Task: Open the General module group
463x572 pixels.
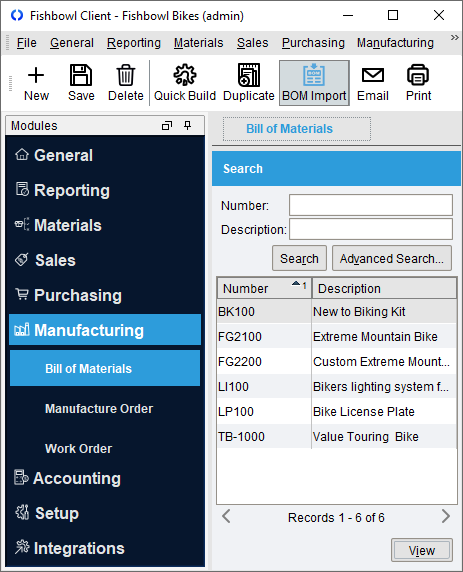Action: coord(105,155)
